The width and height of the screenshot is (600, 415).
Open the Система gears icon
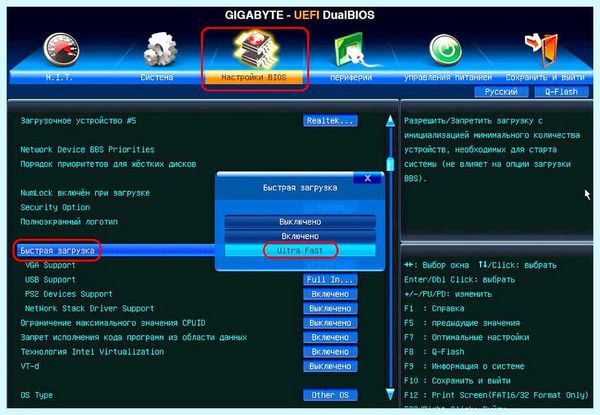160,49
